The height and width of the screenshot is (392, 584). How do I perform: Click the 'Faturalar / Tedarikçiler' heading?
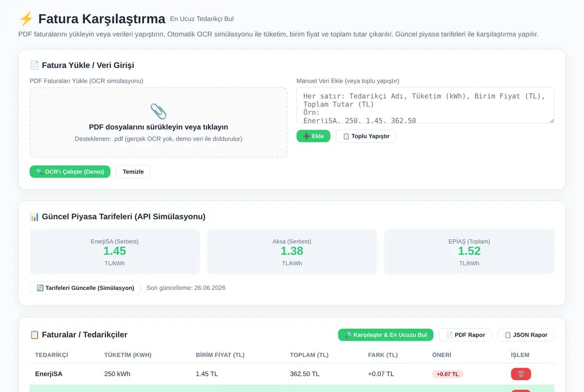tap(85, 335)
